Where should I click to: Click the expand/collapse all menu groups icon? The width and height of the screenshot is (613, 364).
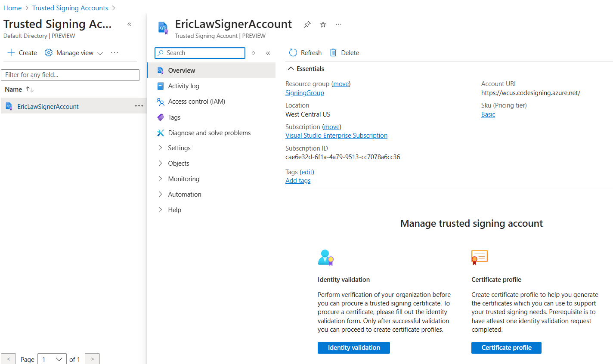tap(254, 53)
